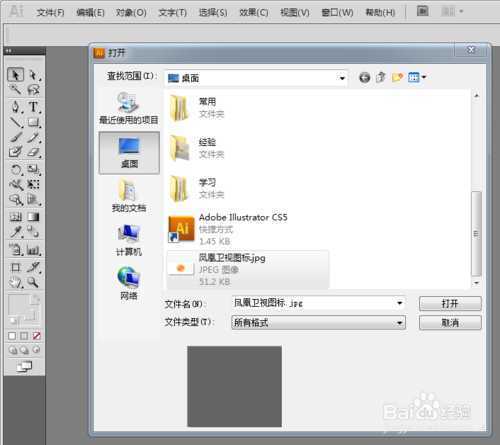Choose the Scale tool
Image resolution: width=500 pixels, height=445 pixels.
coord(33,169)
